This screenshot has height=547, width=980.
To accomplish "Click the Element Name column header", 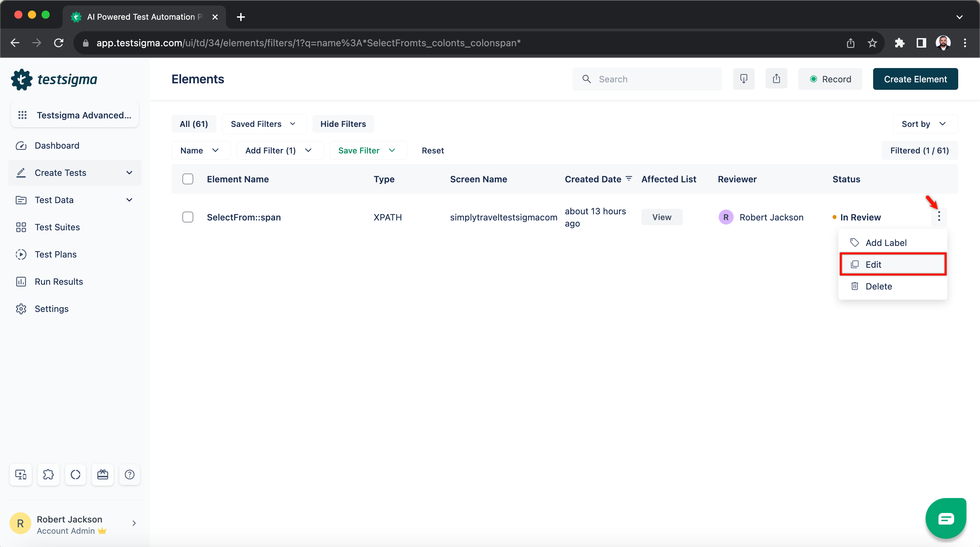I will tap(238, 179).
